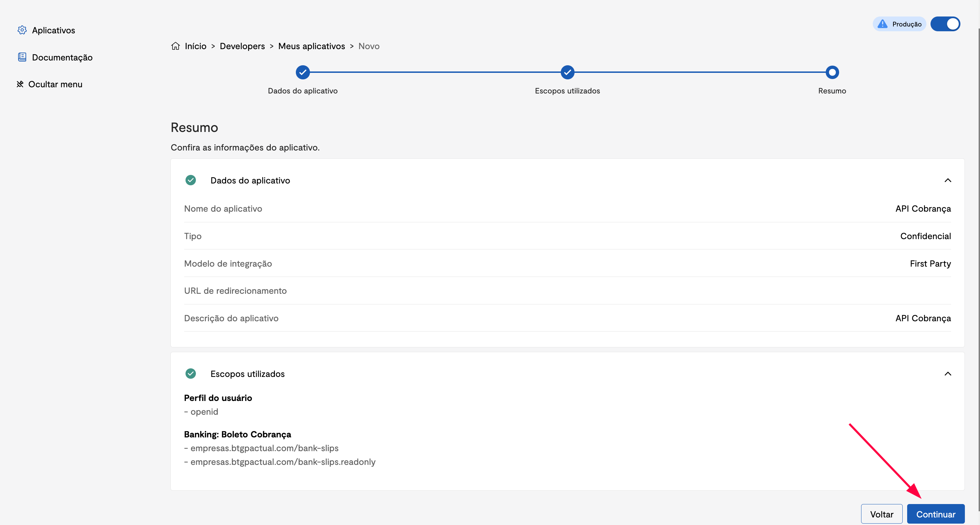Click the Início breadcrumb link
The width and height of the screenshot is (980, 525).
(196, 46)
